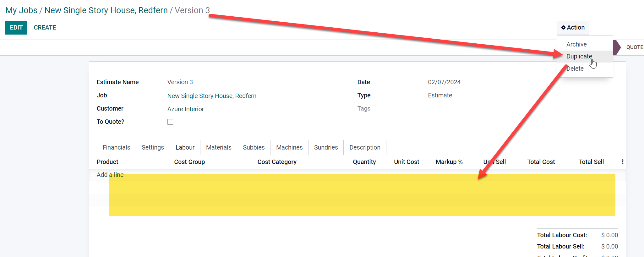Sort by the Unit Cost column header

407,162
